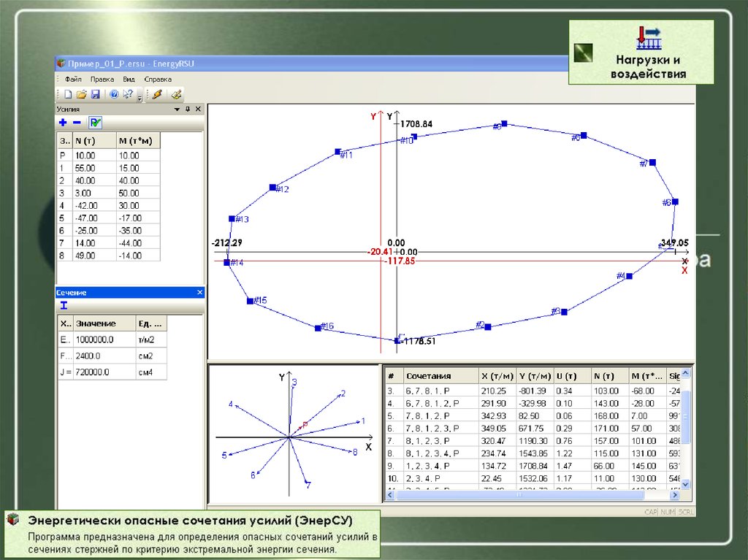Activate the What's This context help pointer

128,94
